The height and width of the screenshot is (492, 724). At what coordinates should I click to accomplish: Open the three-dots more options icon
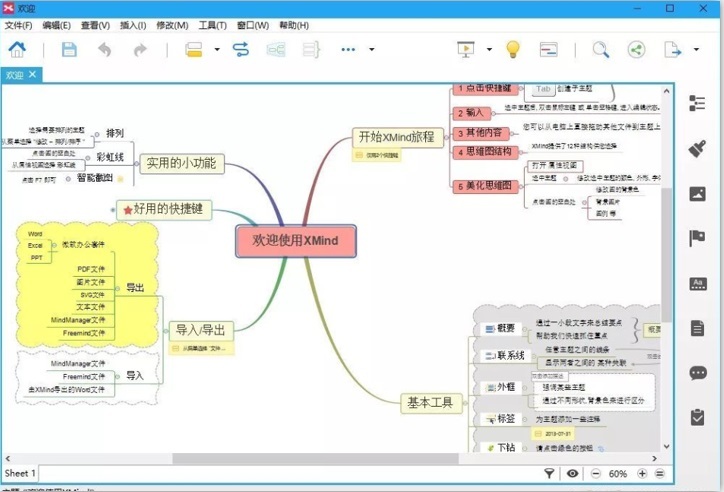tap(348, 49)
